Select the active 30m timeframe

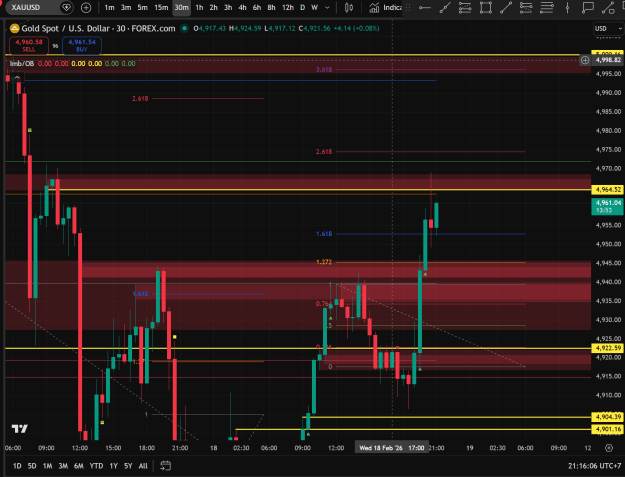(x=181, y=8)
